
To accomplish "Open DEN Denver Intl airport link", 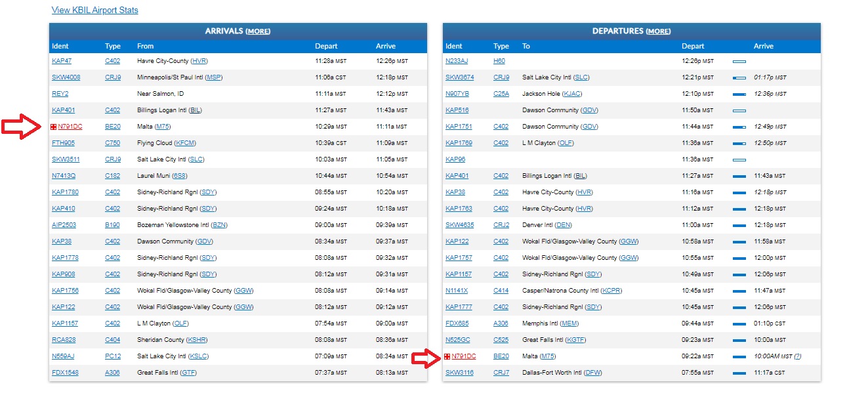I will pos(564,225).
